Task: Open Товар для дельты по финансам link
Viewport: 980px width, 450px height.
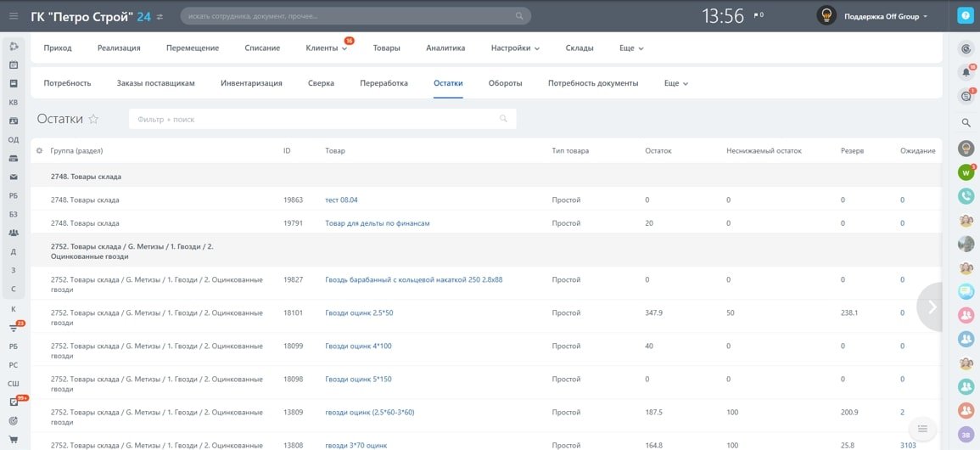Action: tap(378, 223)
